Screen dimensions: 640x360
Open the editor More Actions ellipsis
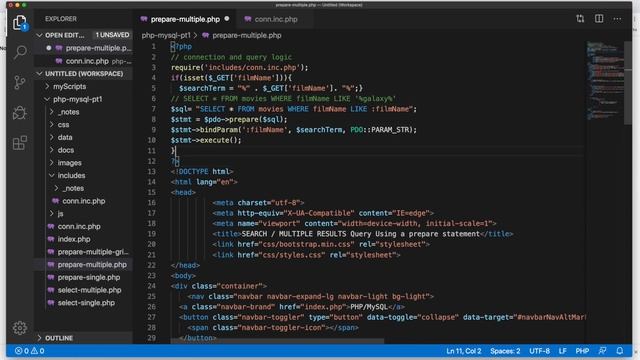click(x=617, y=19)
